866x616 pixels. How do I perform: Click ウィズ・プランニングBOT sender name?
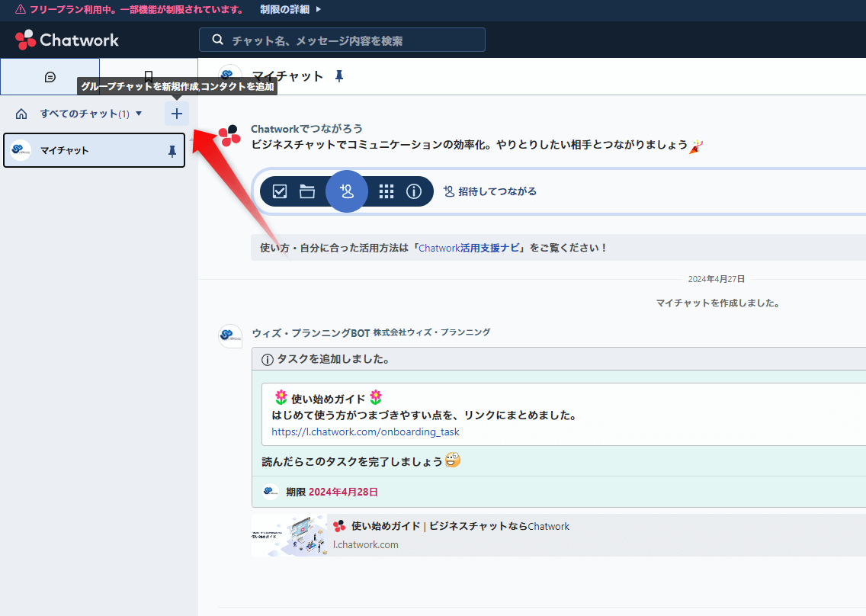pos(310,333)
